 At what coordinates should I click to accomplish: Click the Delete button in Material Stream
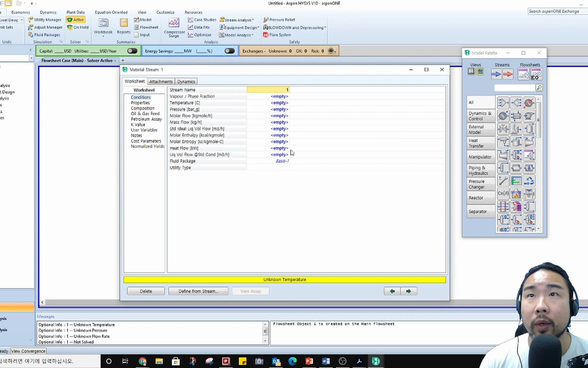(146, 291)
